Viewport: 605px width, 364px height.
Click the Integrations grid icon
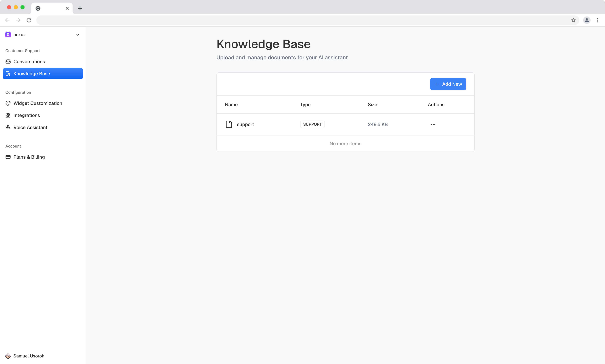[x=8, y=115]
